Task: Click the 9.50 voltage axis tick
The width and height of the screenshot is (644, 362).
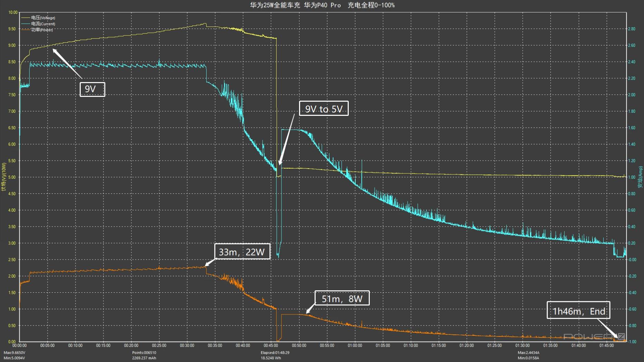Action: 12,29
